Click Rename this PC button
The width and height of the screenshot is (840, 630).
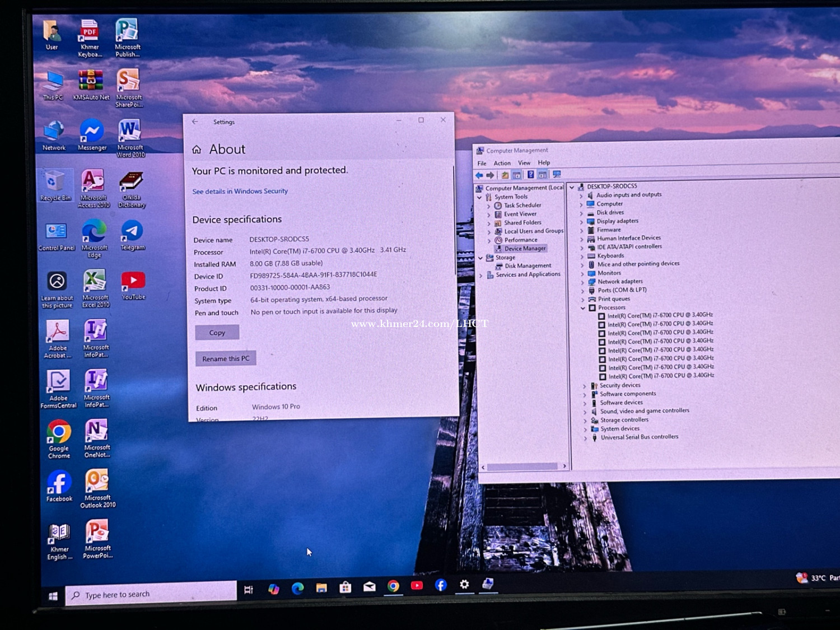(226, 358)
